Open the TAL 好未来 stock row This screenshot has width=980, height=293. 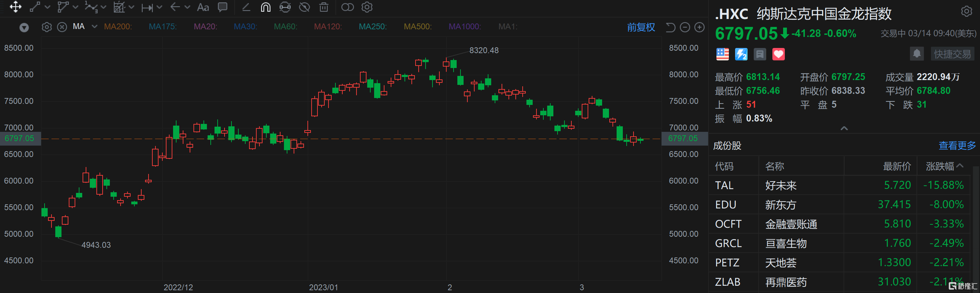pyautogui.click(x=840, y=185)
